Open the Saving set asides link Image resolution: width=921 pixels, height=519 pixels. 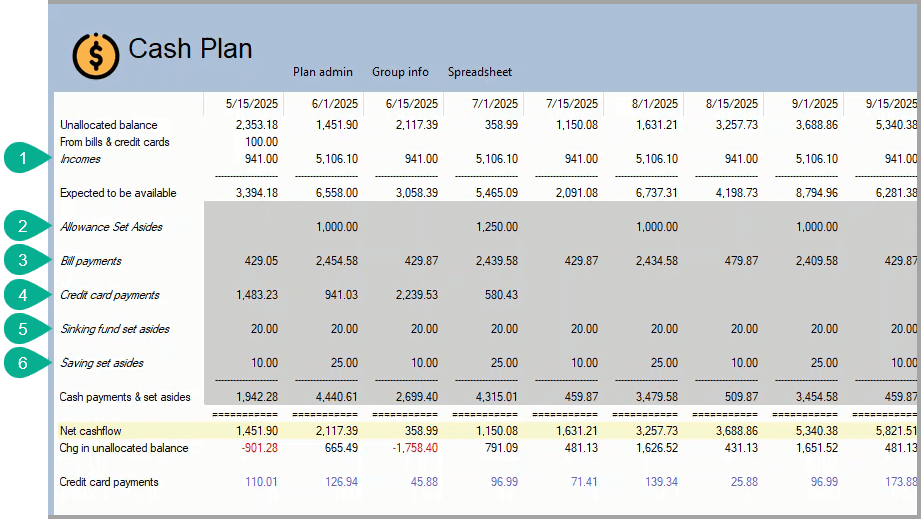coord(102,363)
